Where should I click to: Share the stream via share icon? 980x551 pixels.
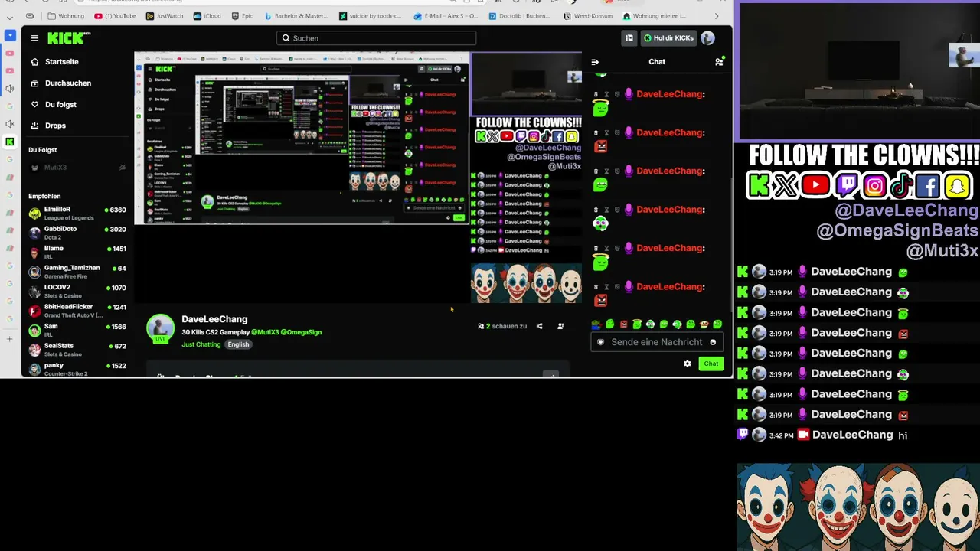[x=539, y=326]
